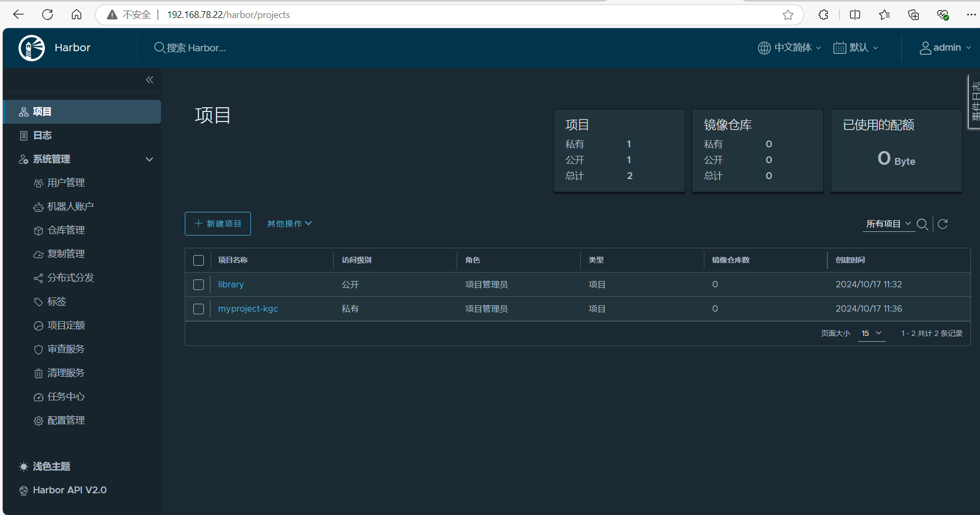The width and height of the screenshot is (980, 515).
Task: Open the browser home page
Action: coord(77,15)
